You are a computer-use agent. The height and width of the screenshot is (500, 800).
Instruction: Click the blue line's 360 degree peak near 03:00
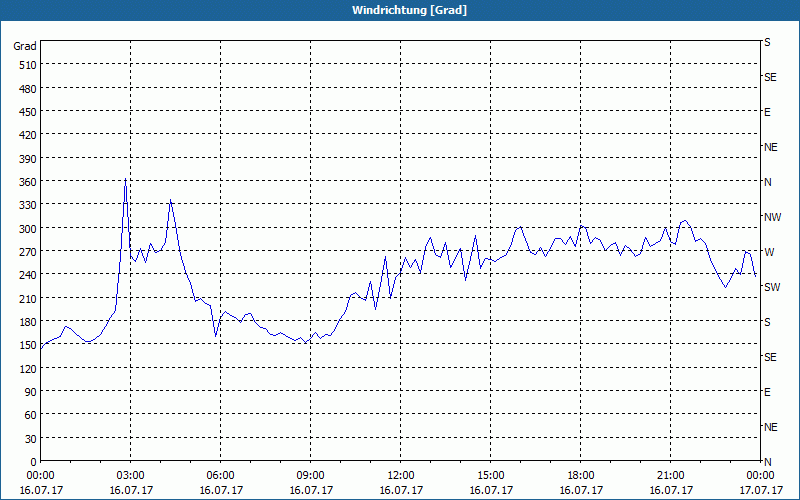126,180
